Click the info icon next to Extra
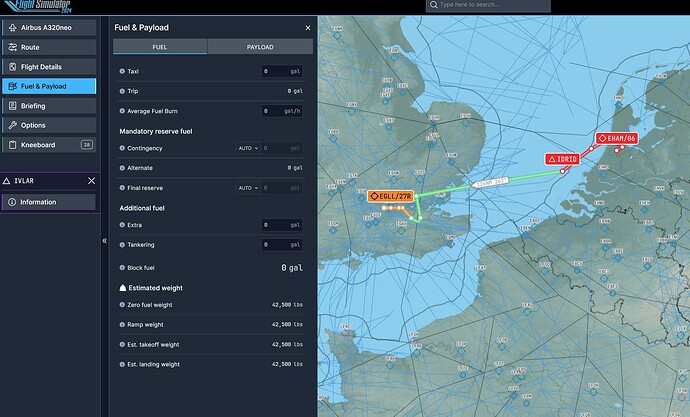Image resolution: width=690 pixels, height=417 pixels. [122, 225]
